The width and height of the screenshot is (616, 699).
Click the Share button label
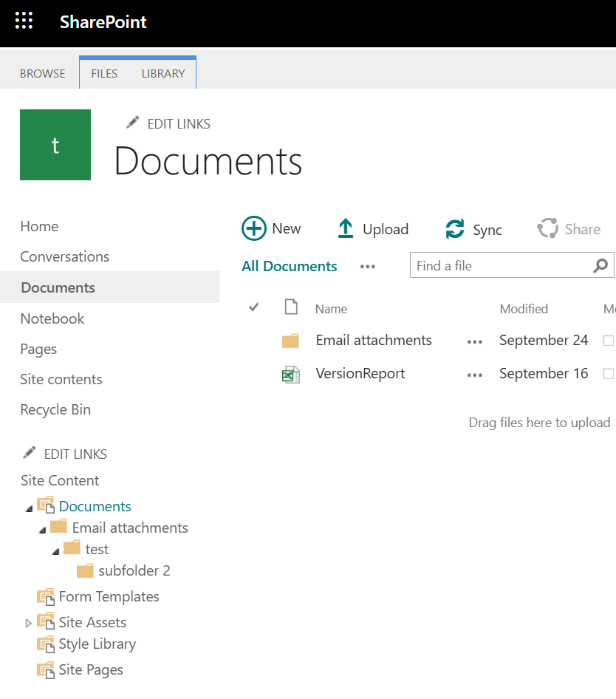tap(583, 229)
